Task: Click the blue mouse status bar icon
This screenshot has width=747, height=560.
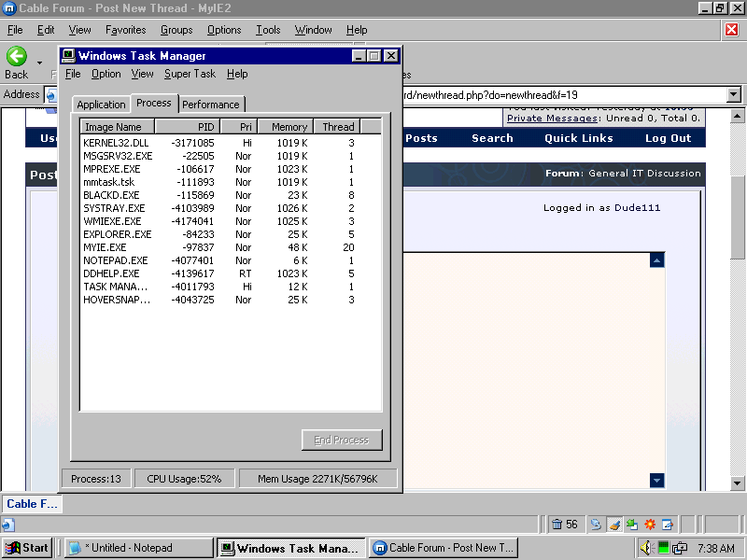Action: point(596,525)
